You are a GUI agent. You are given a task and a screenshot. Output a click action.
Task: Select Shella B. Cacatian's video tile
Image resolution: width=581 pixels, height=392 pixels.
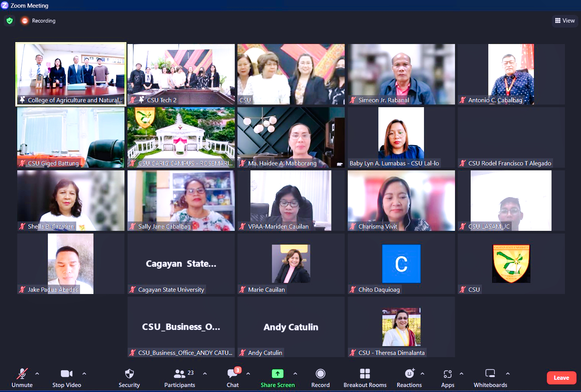coord(71,201)
